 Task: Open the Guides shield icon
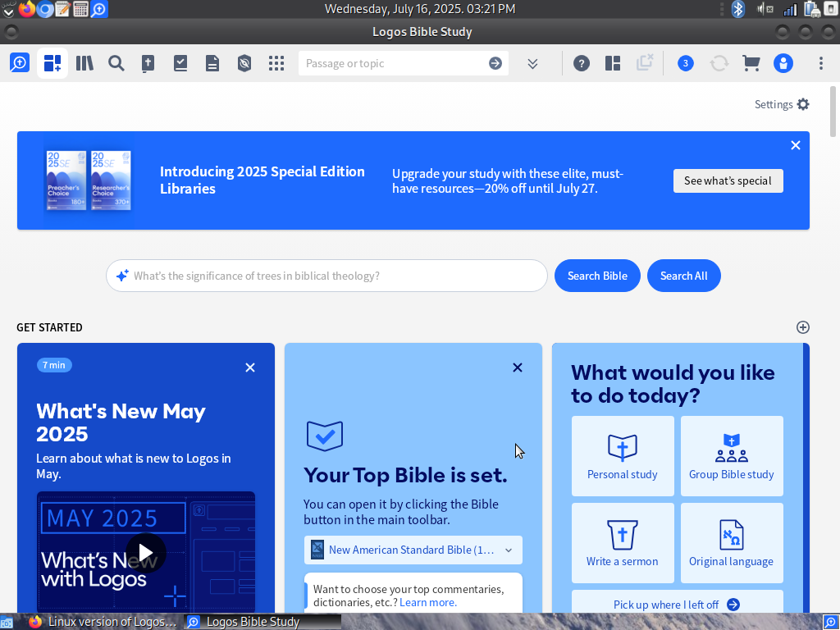coord(244,63)
